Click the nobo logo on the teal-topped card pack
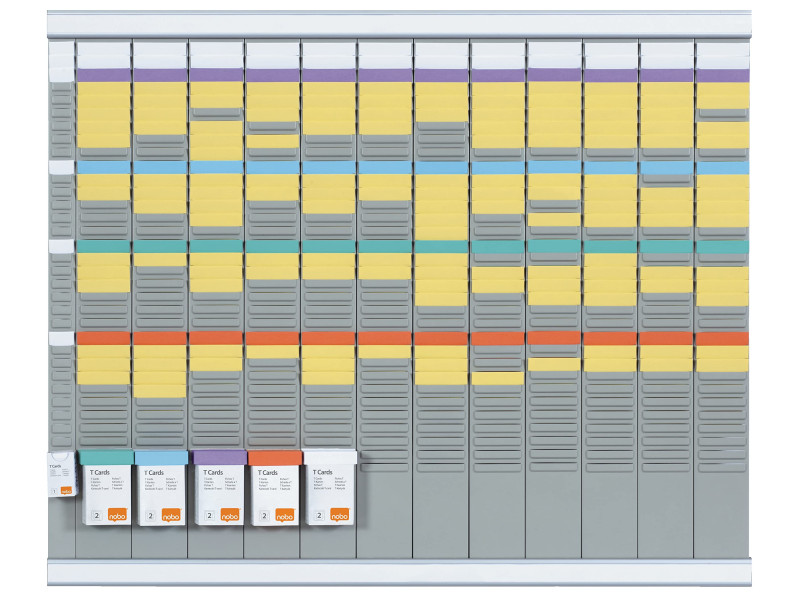This screenshot has height=600, width=800. coord(117,515)
